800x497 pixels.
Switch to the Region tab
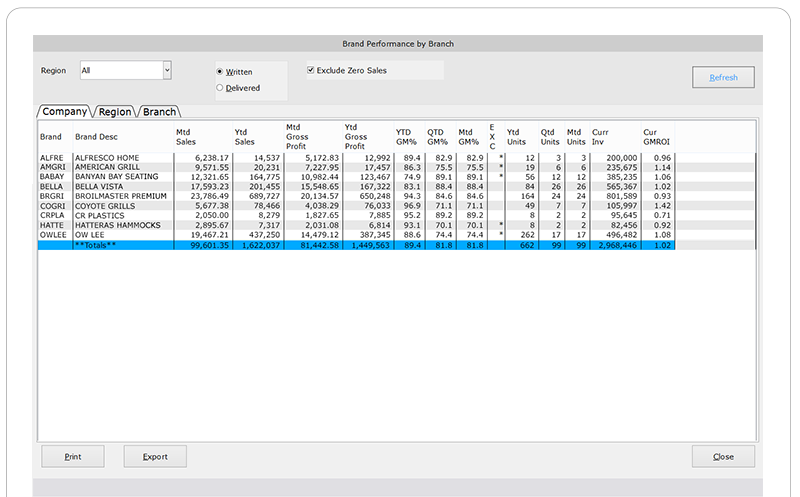(115, 112)
